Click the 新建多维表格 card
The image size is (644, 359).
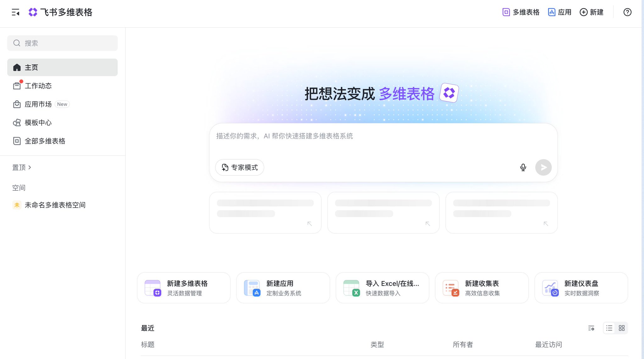tap(184, 288)
